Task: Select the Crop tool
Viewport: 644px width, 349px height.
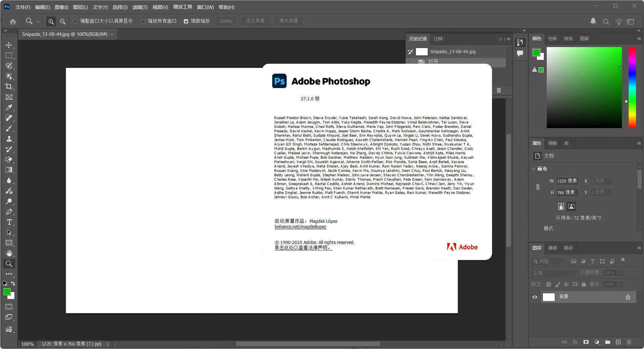Action: pyautogui.click(x=9, y=86)
